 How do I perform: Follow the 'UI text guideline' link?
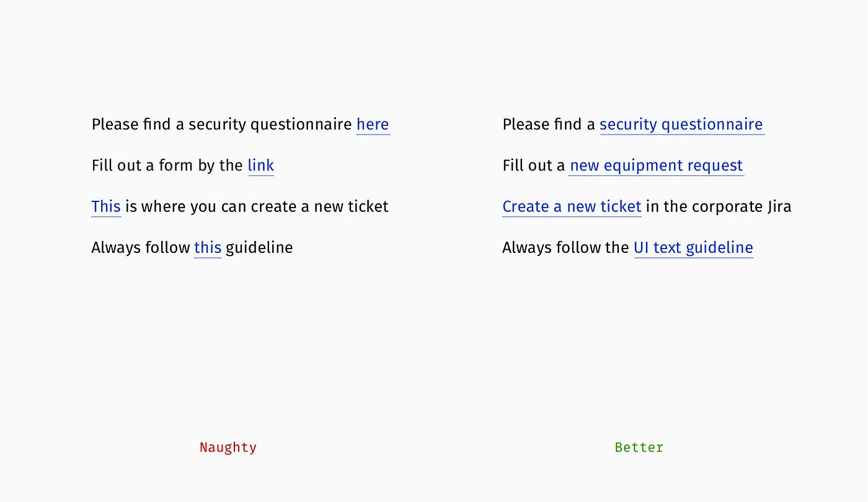click(693, 248)
